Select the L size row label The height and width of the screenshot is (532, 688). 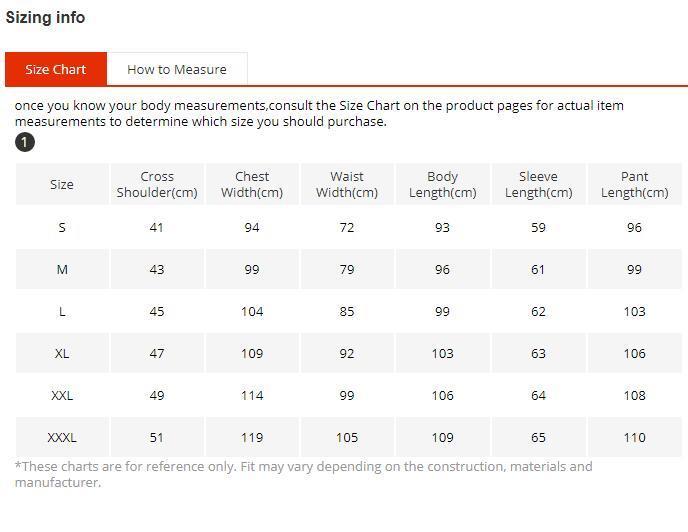pyautogui.click(x=62, y=311)
